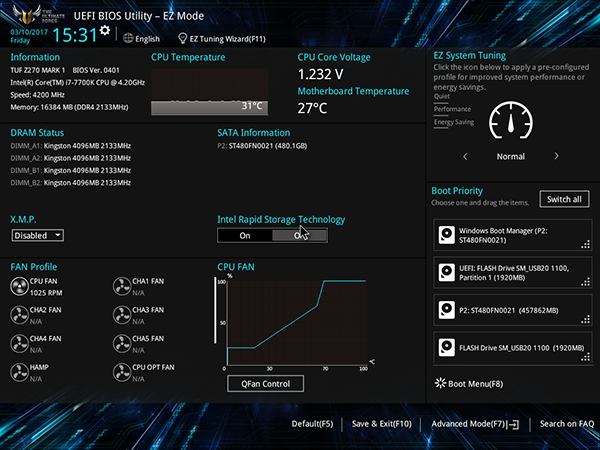Select previous EZ System Tuning profile arrow
The image size is (600, 450).
pos(465,157)
